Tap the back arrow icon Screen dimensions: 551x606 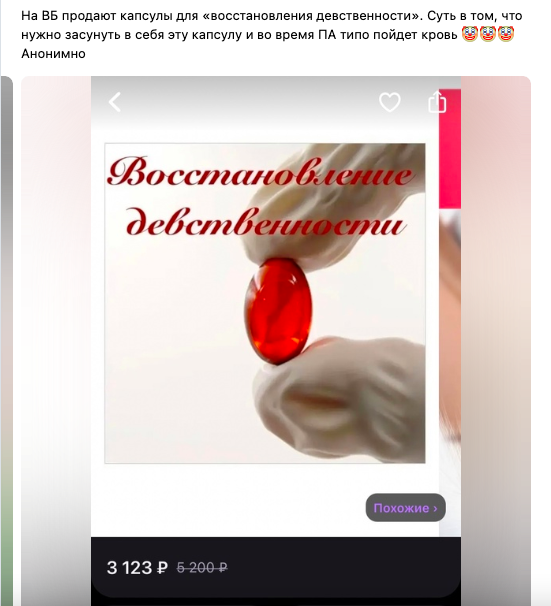114,102
